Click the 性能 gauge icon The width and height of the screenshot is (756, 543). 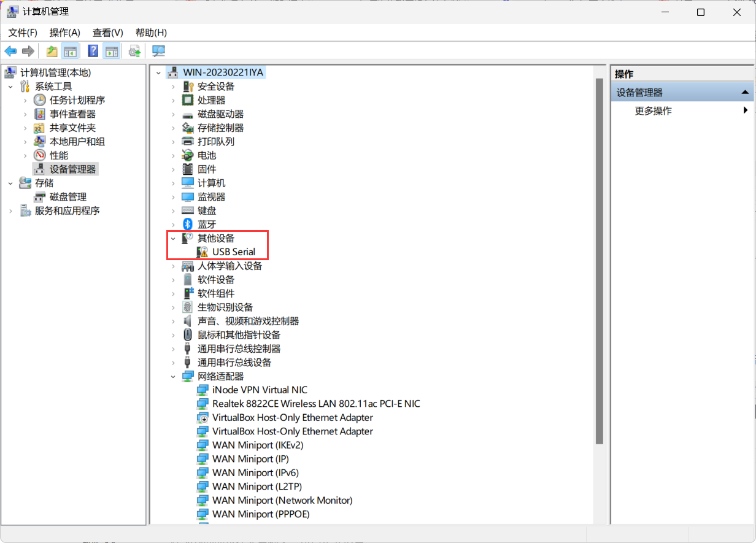tap(39, 155)
